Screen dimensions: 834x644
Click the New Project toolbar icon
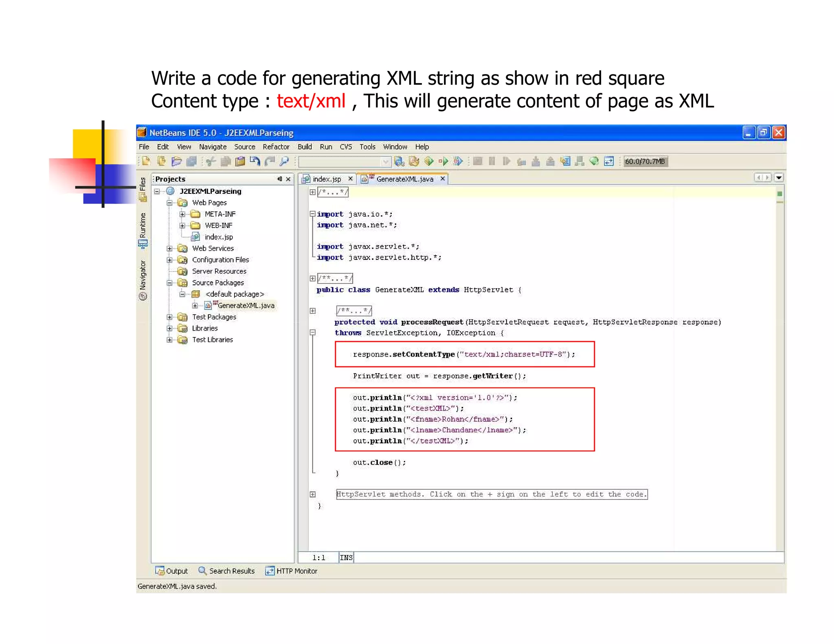point(161,162)
